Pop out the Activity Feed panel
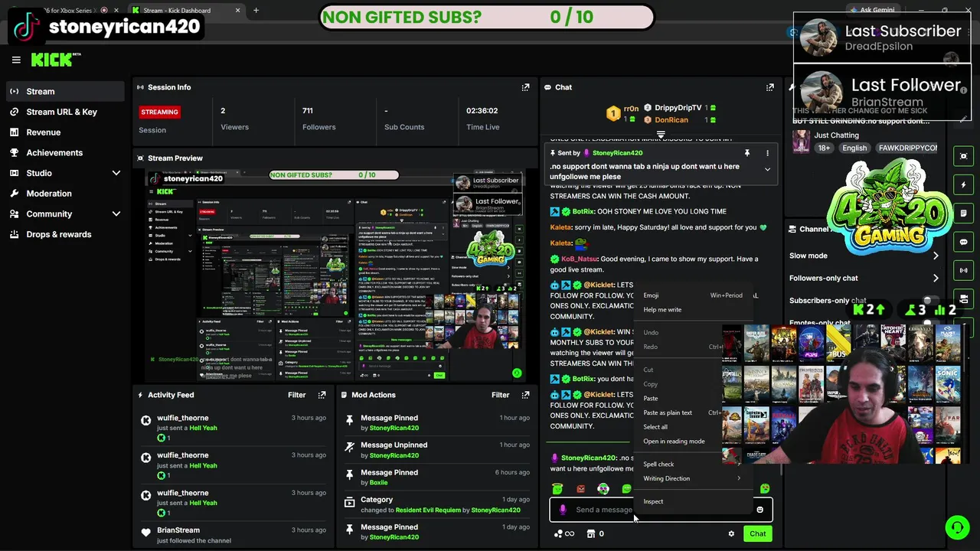Image resolution: width=980 pixels, height=551 pixels. pos(322,395)
